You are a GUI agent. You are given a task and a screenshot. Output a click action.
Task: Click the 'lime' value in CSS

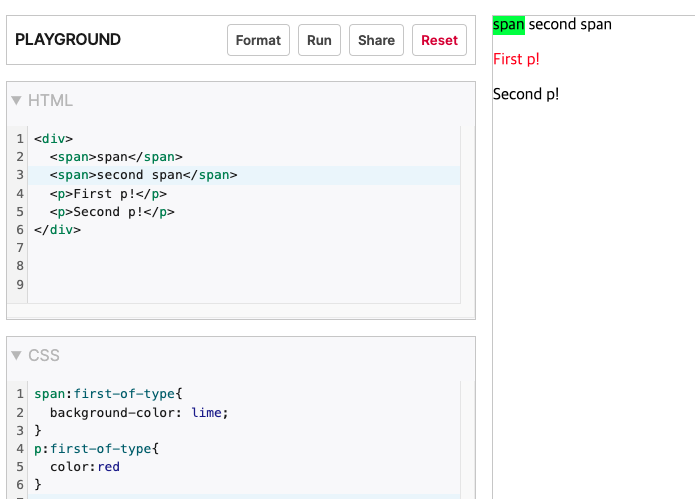206,413
